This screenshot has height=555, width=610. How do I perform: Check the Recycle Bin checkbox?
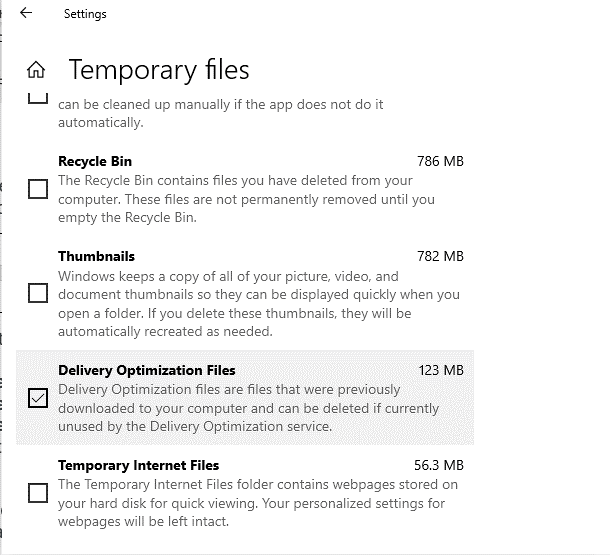(x=38, y=189)
